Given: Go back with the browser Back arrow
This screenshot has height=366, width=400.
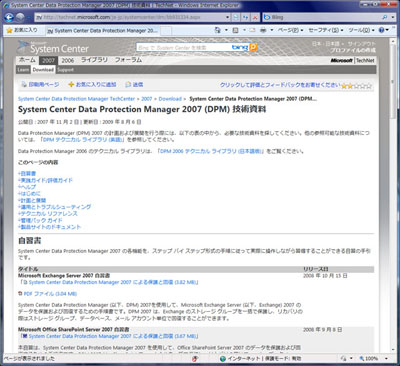Looking at the screenshot, I should pyautogui.click(x=9, y=17).
